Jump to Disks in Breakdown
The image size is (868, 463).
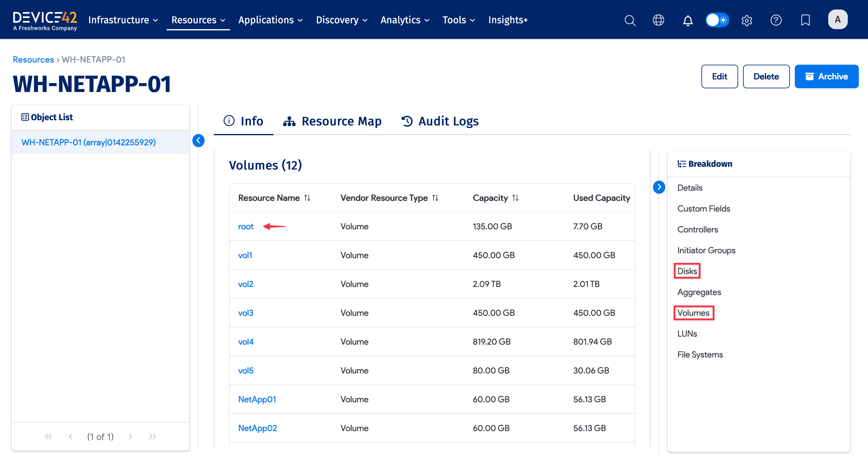pos(687,271)
